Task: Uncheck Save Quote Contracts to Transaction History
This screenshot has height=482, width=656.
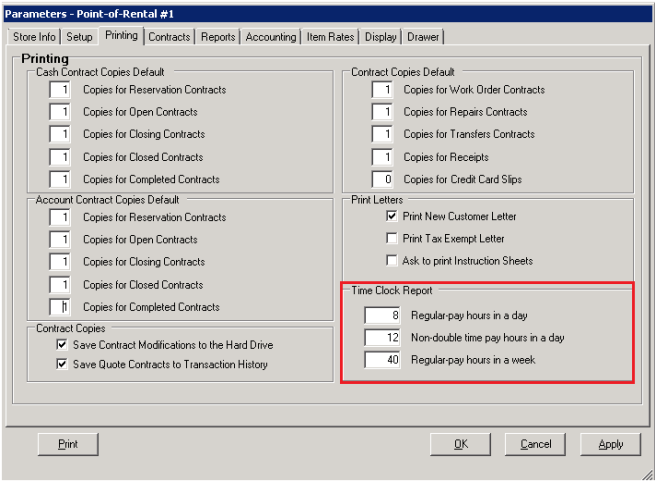Action: [x=60, y=365]
